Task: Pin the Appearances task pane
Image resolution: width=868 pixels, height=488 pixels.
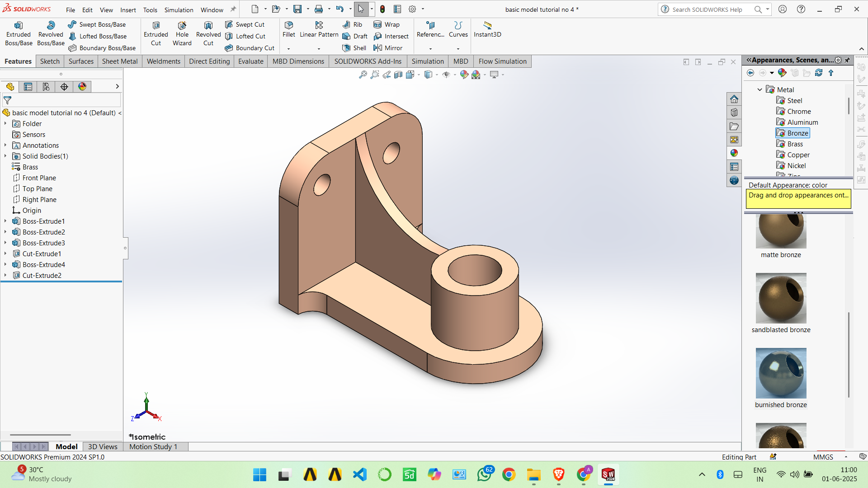Action: [848, 60]
